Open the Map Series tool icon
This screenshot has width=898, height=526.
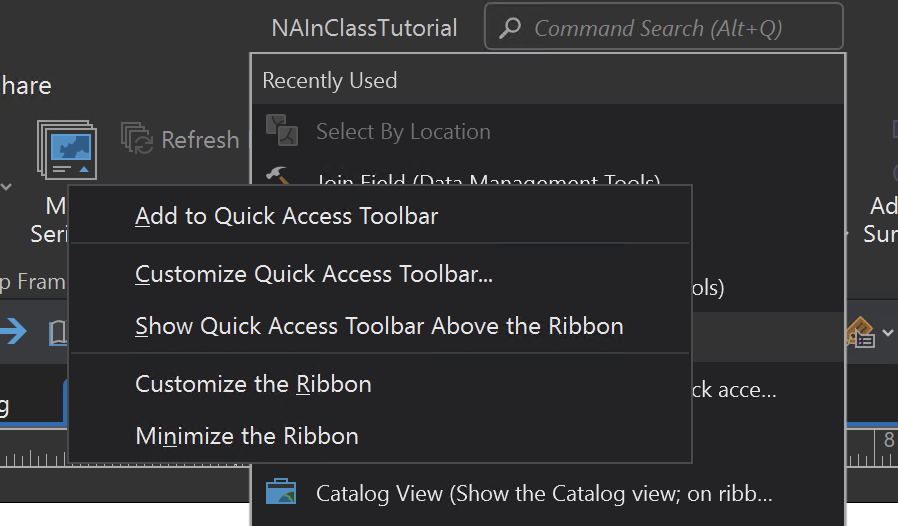[66, 151]
